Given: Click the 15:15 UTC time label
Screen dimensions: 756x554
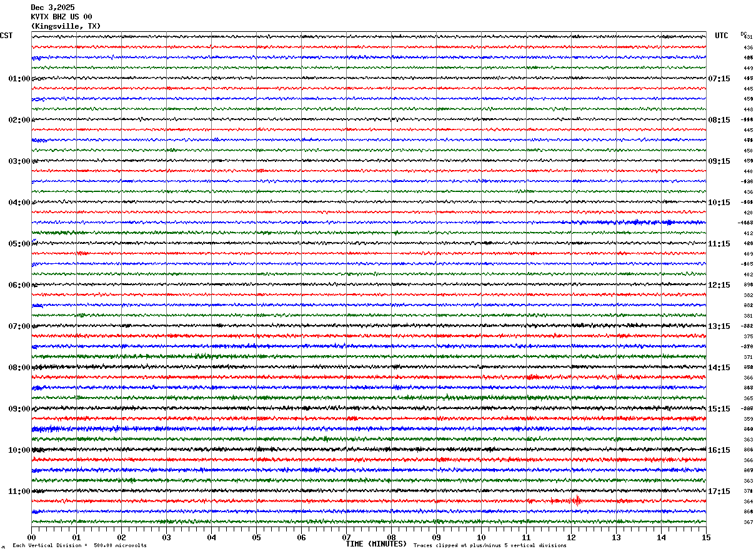Looking at the screenshot, I should click(x=719, y=409).
